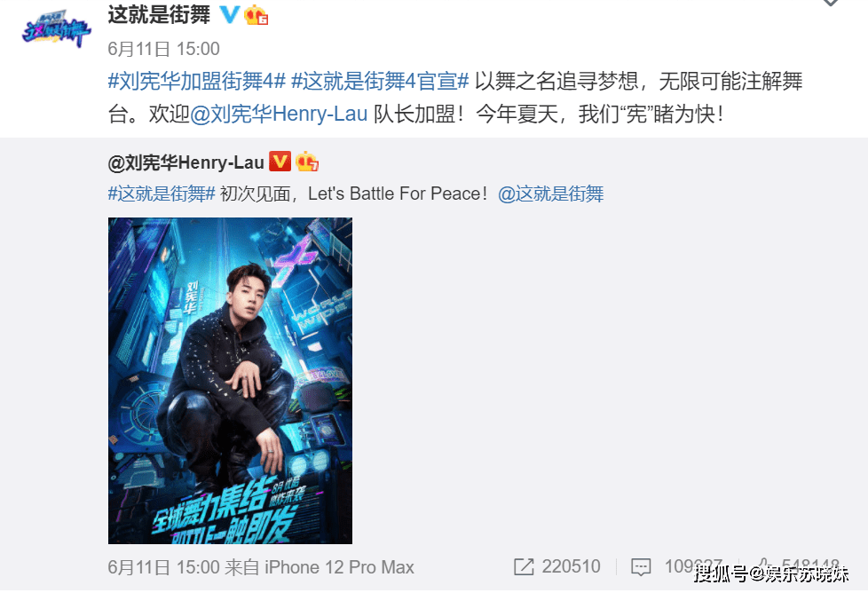Open comments via the speech bubble icon
This screenshot has height=593, width=868.
[641, 567]
